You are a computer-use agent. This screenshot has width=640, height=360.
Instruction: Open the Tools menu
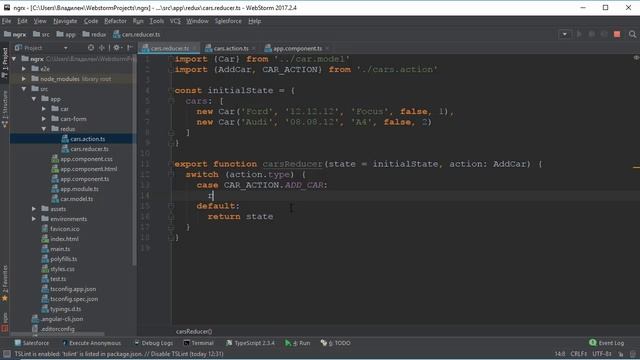[x=156, y=21]
